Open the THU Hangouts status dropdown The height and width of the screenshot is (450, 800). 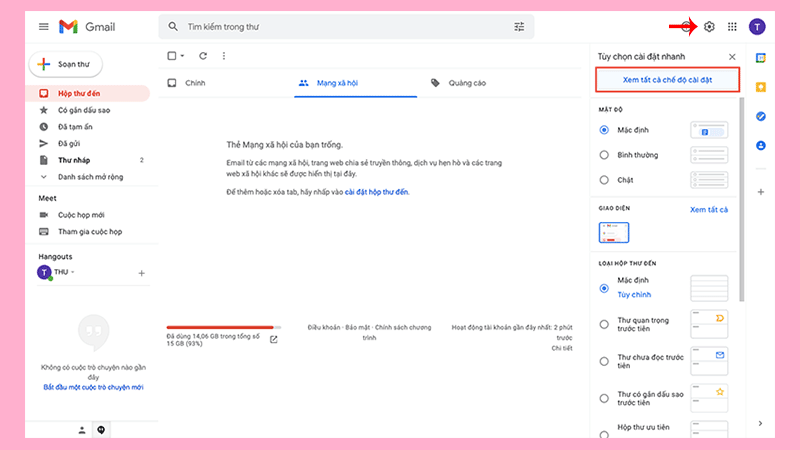click(72, 272)
